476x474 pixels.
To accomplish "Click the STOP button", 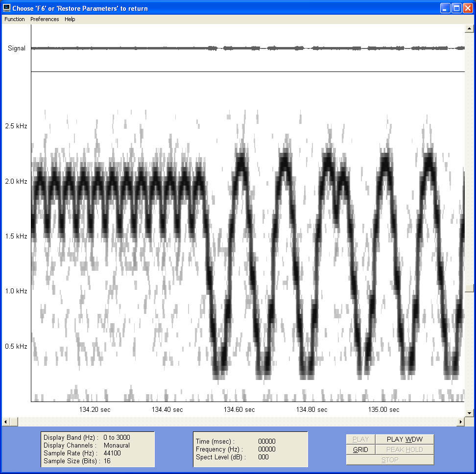I will pos(390,460).
